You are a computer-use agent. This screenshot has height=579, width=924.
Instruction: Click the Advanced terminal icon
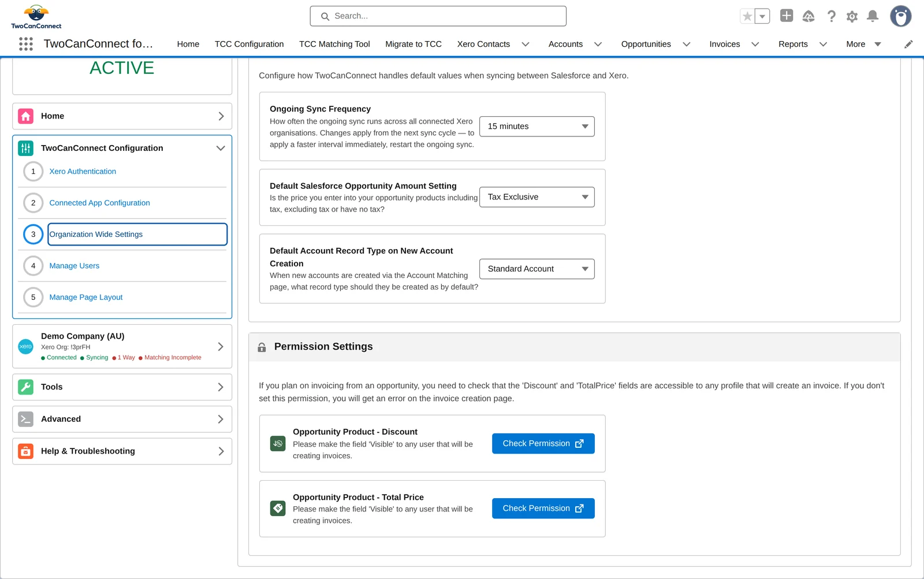(x=26, y=419)
